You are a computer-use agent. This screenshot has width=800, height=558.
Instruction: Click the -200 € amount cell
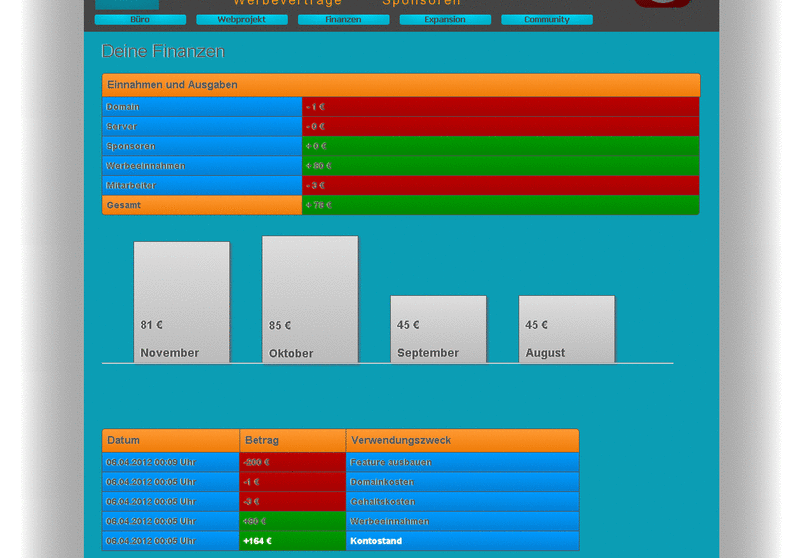tap(293, 462)
